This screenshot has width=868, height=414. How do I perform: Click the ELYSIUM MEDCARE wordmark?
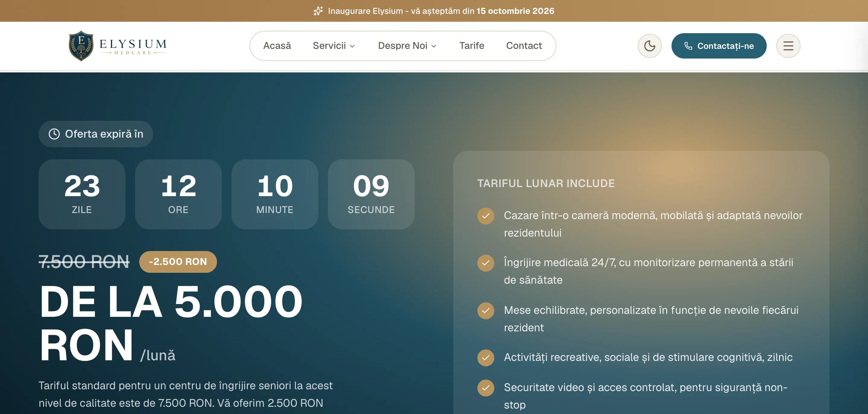tap(133, 46)
